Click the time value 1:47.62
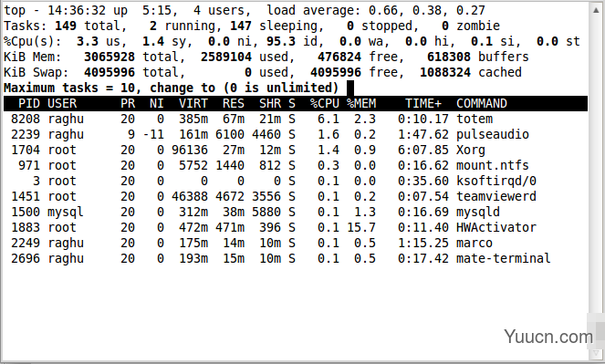The height and width of the screenshot is (364, 605). pos(423,134)
